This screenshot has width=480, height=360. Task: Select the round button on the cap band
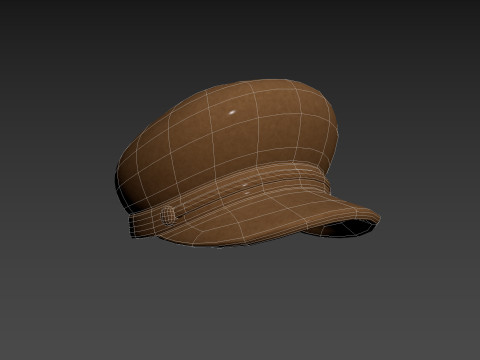point(168,215)
